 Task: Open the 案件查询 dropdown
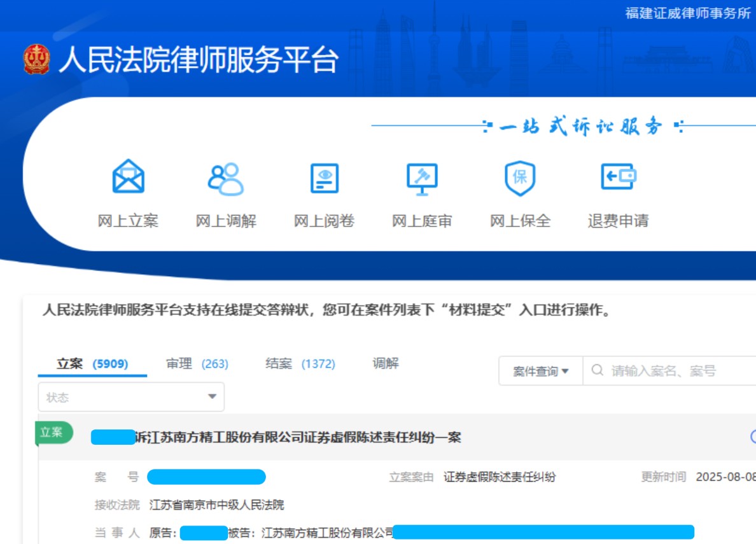pyautogui.click(x=540, y=371)
